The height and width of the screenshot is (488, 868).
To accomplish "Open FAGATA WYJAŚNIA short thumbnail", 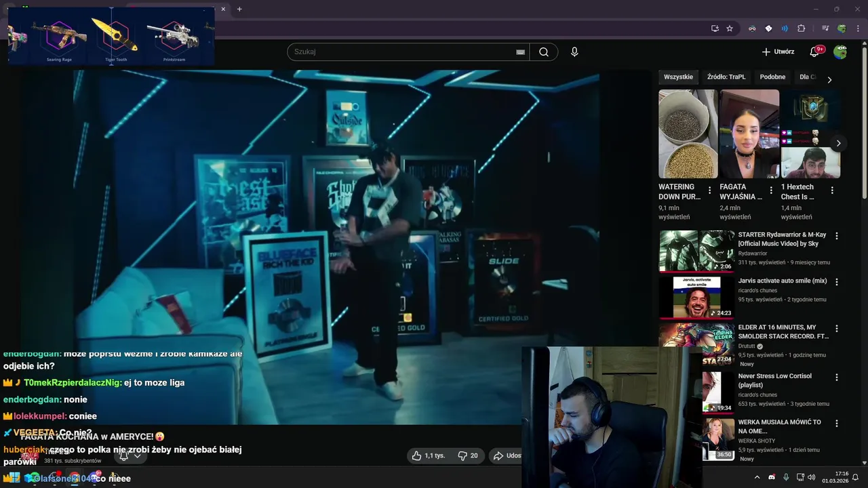I will click(749, 134).
